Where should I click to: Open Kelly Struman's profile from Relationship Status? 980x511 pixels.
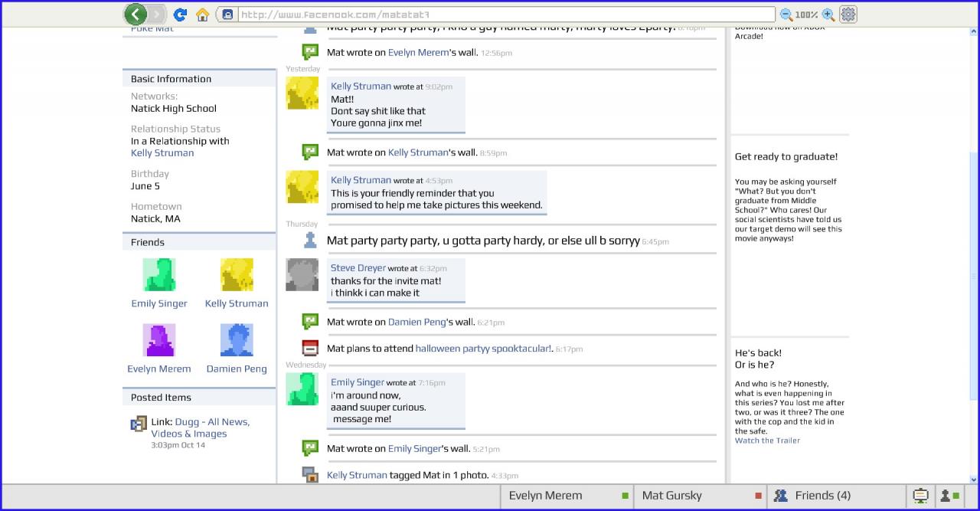coord(162,152)
